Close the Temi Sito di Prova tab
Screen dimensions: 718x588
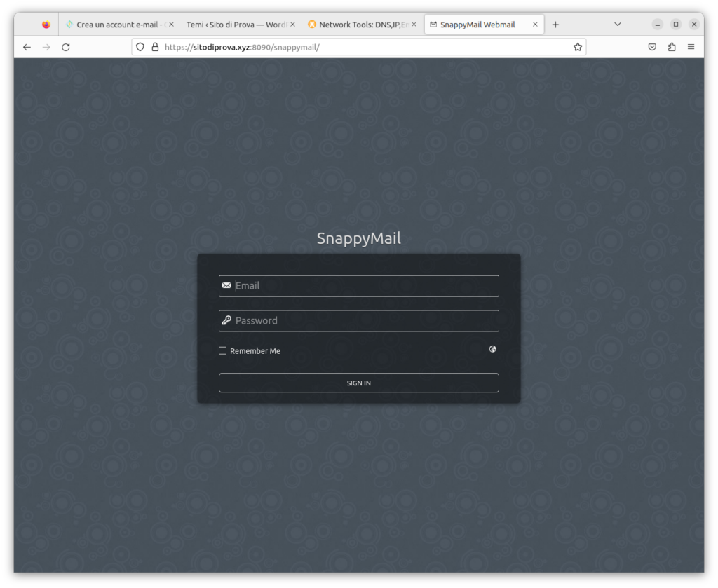click(292, 25)
